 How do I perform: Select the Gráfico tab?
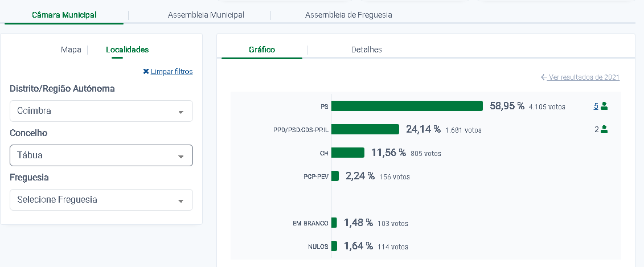coord(262,50)
